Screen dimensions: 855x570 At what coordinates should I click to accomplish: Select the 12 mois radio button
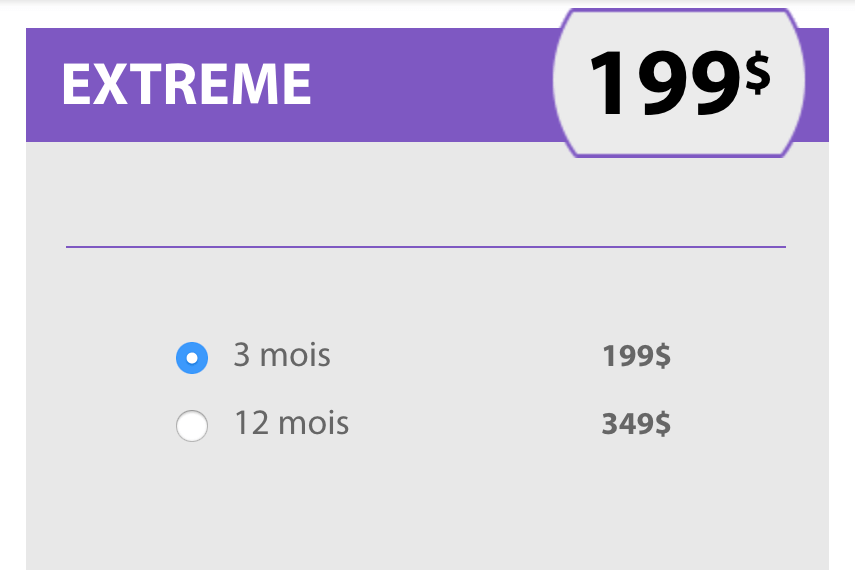click(191, 426)
